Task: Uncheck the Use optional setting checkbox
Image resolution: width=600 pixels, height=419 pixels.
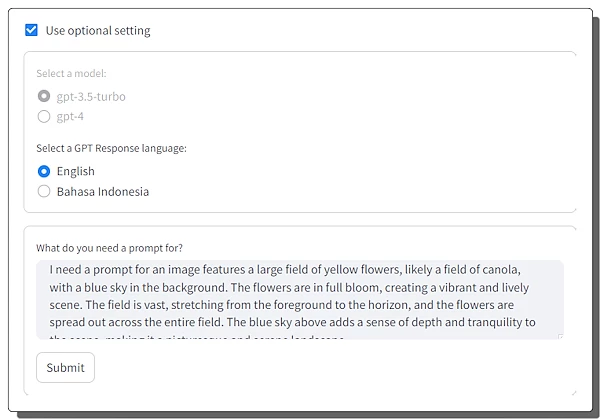Action: point(32,30)
